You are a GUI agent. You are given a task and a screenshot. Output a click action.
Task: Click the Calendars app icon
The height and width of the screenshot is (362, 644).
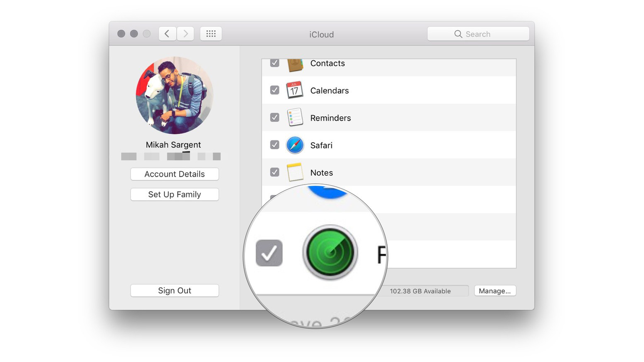point(294,90)
